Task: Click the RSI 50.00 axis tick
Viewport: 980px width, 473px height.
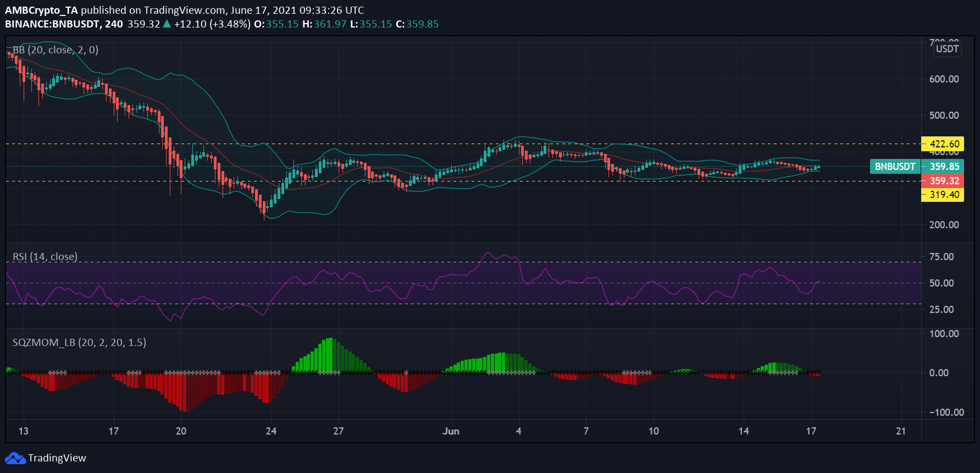Action: (x=942, y=283)
